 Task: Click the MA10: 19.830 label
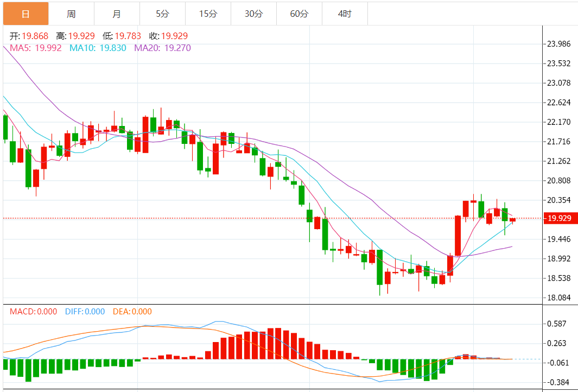98,48
